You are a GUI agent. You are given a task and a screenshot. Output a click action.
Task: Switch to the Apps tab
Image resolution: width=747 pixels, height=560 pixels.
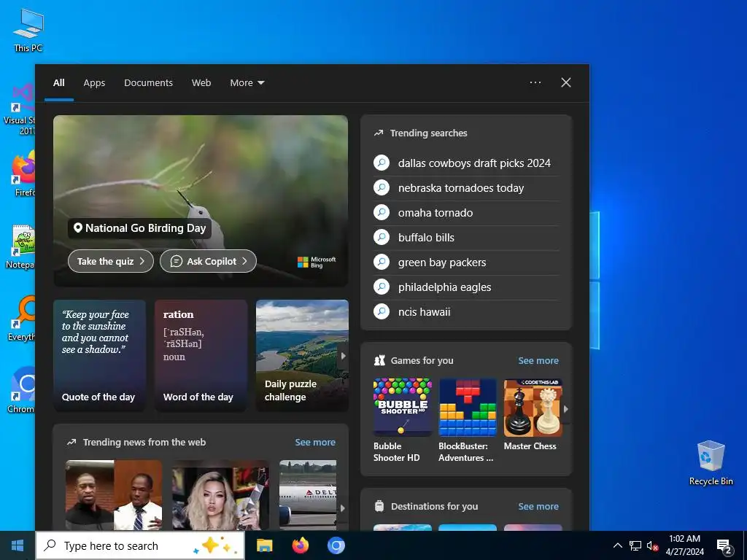pyautogui.click(x=94, y=83)
